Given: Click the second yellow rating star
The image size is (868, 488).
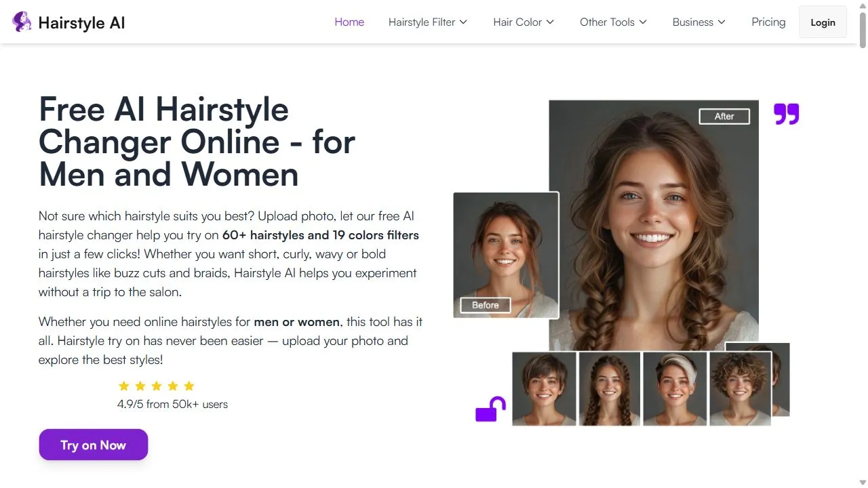Looking at the screenshot, I should tap(140, 386).
